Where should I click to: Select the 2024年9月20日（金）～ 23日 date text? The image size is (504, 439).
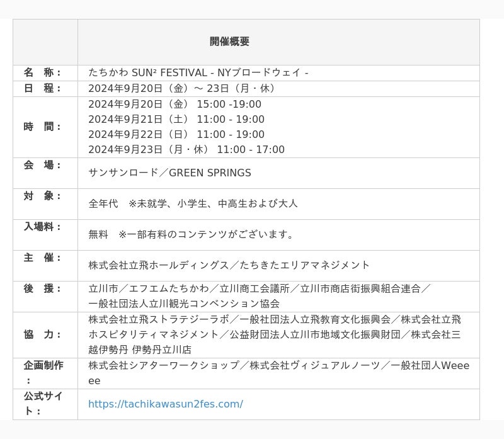point(183,88)
